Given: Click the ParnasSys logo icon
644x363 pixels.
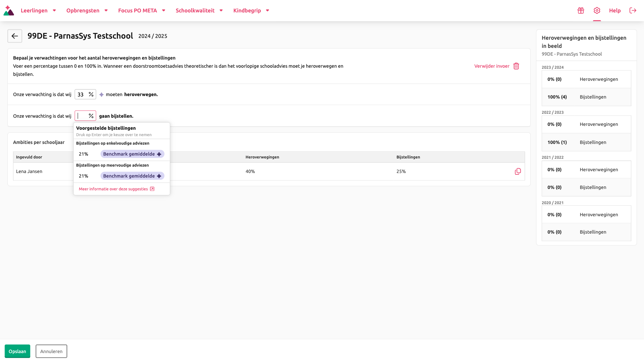Looking at the screenshot, I should 8,11.
